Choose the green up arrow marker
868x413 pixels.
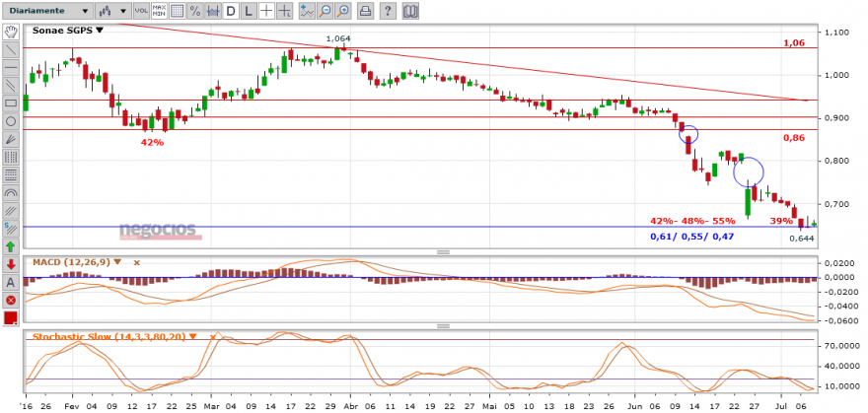[11, 246]
